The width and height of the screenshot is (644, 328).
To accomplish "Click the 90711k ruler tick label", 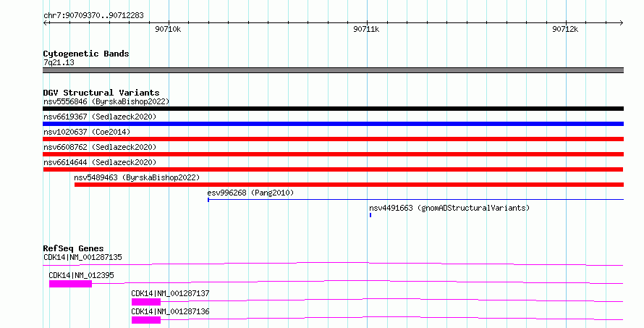I will (x=366, y=29).
